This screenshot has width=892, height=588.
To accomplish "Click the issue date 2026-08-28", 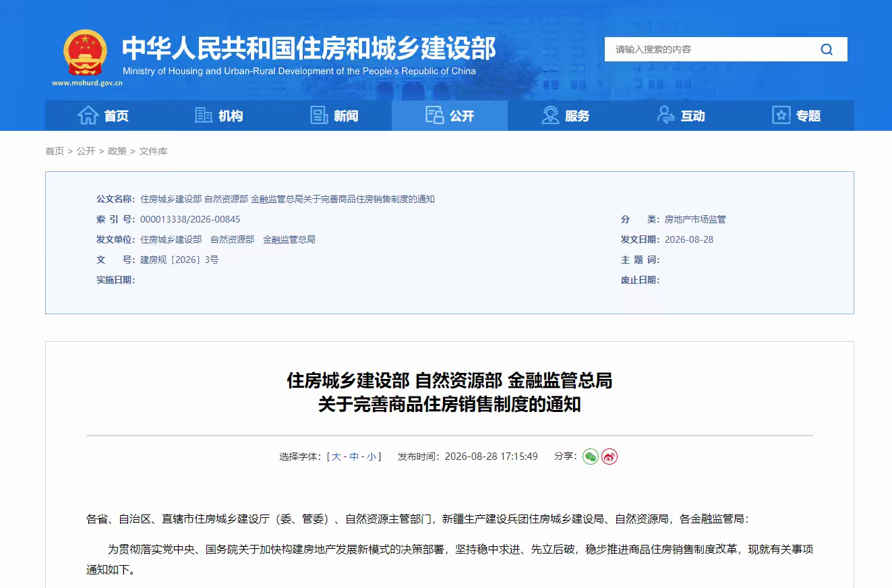I will pos(689,239).
